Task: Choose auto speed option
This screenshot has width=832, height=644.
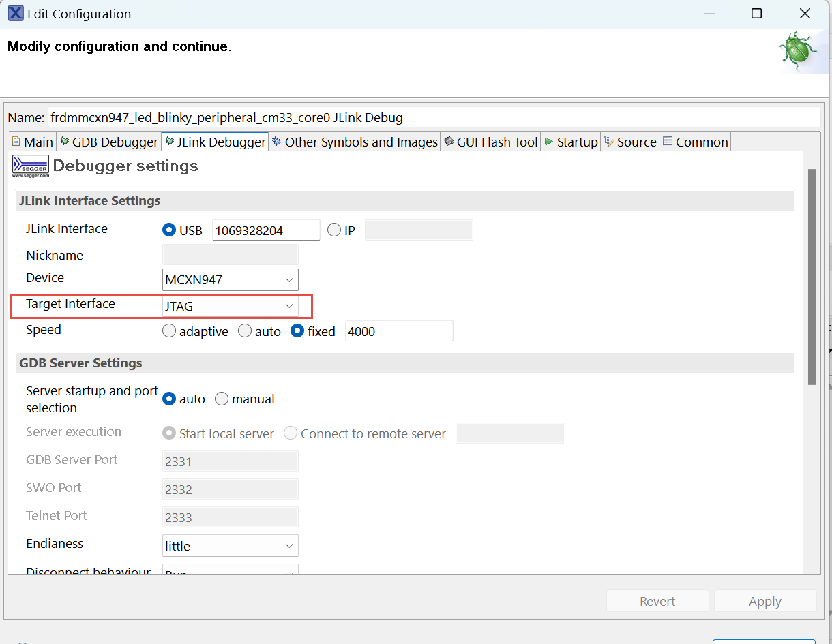Action: (x=245, y=331)
